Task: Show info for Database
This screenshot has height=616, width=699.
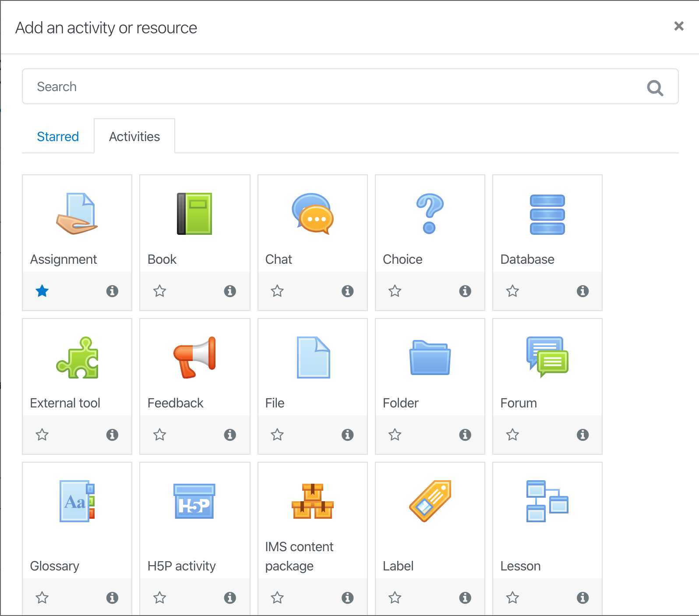Action: 582,291
